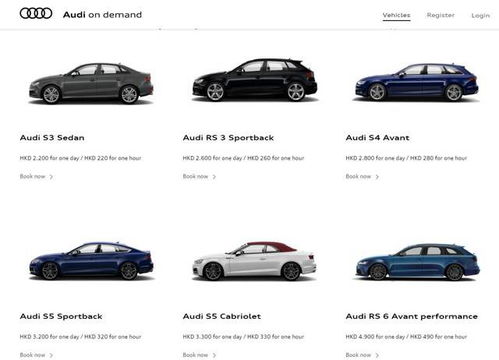Click the chevron next to S3 Sedan Book now
Image resolution: width=499 pixels, height=360 pixels.
tap(51, 177)
